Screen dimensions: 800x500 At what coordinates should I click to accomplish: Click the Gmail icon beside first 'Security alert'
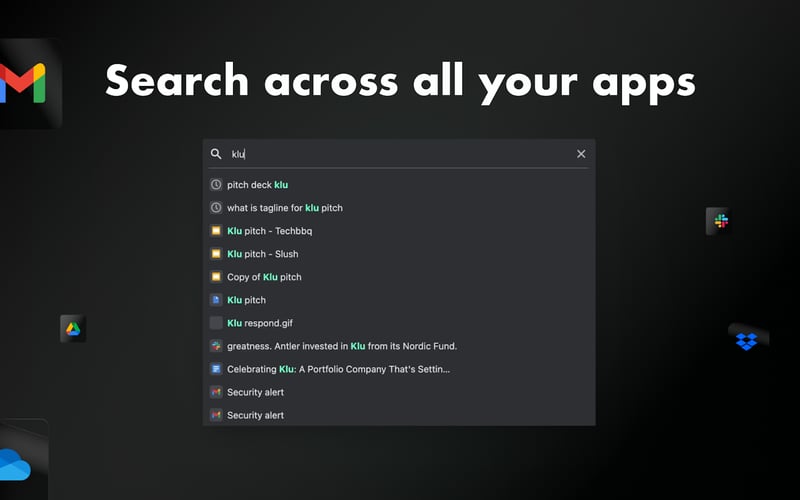[216, 392]
